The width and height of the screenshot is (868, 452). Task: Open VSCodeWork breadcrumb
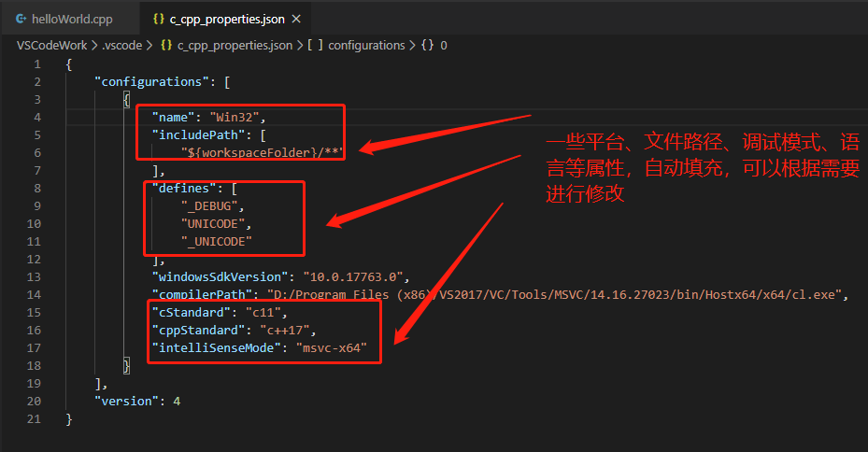[51, 46]
